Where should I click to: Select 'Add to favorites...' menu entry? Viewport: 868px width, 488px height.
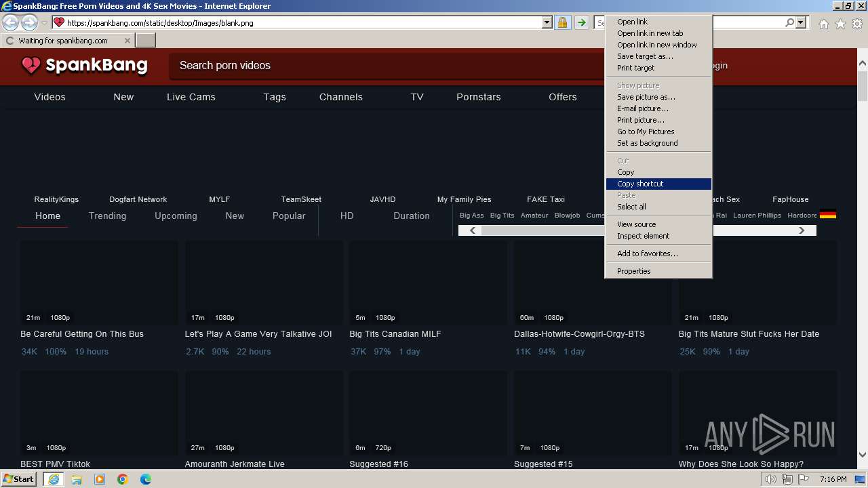tap(658, 253)
